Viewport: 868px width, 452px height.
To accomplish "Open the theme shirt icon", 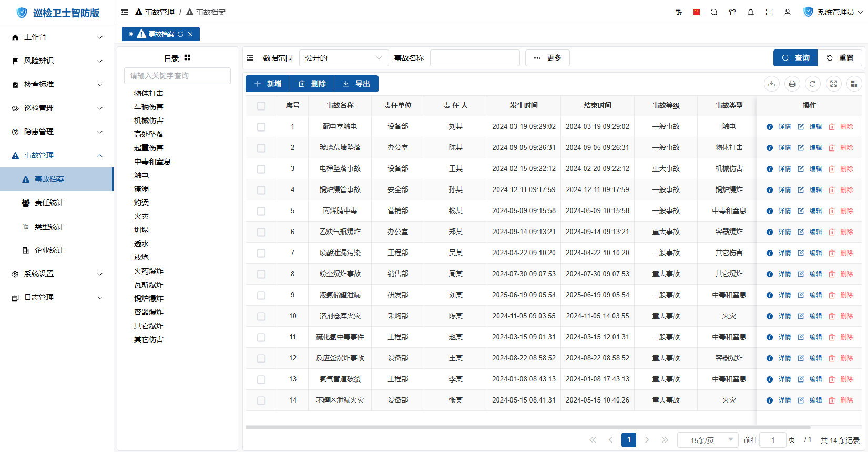I will [x=732, y=12].
